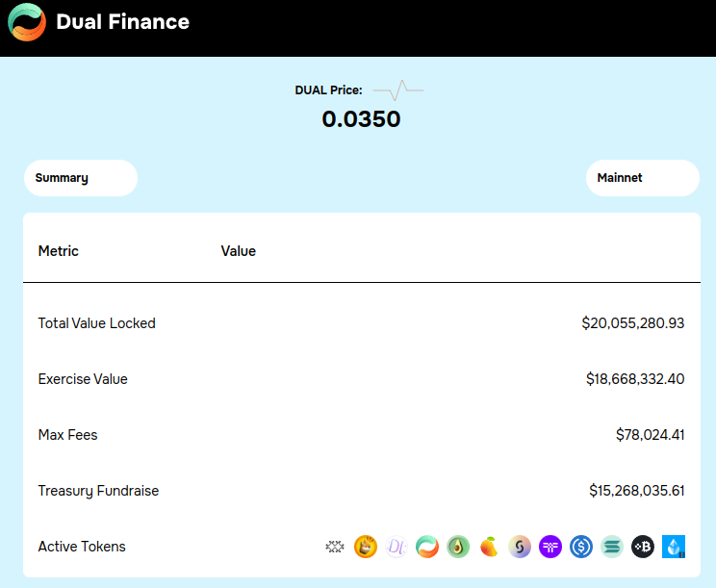The image size is (716, 588).
Task: Click the Value column header
Action: [x=238, y=251]
